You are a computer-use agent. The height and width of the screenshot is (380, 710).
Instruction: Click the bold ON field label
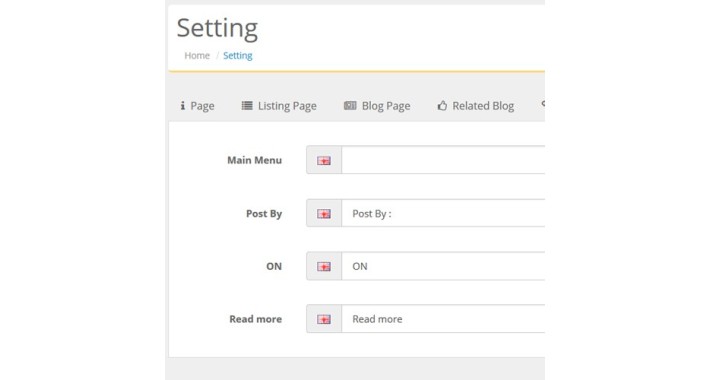coord(274,266)
